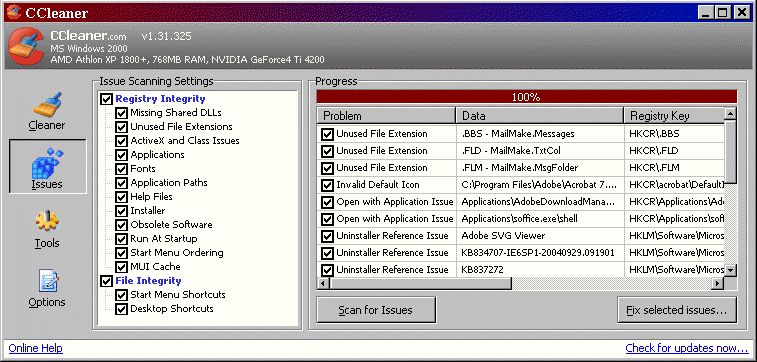This screenshot has height=362, width=757.
Task: Toggle Application Paths checkbox
Action: (x=121, y=183)
